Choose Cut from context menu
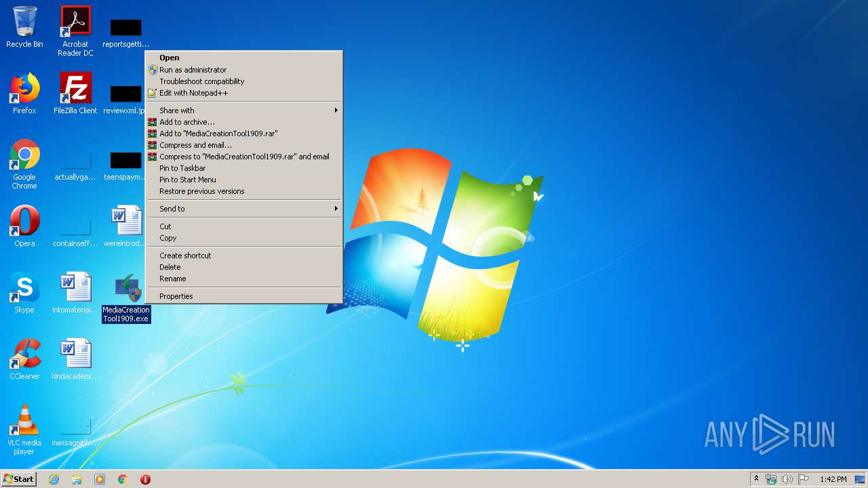This screenshot has width=868, height=488. coord(244,226)
